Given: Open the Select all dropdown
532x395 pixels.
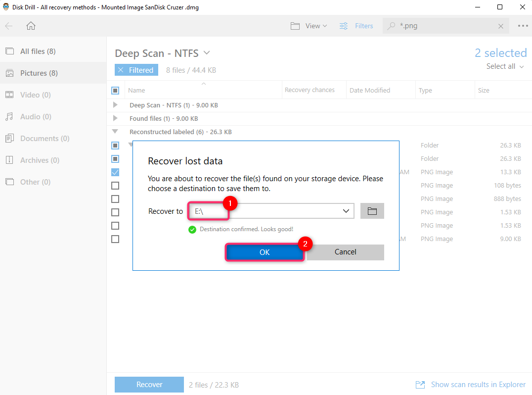Looking at the screenshot, I should pyautogui.click(x=505, y=66).
